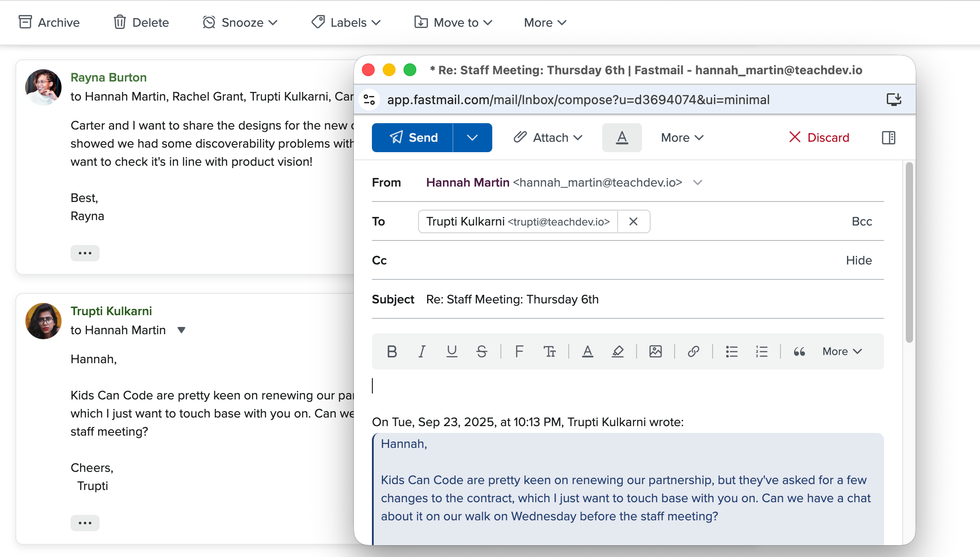The height and width of the screenshot is (557, 980).
Task: Insert a hyperlink into the message
Action: (693, 351)
